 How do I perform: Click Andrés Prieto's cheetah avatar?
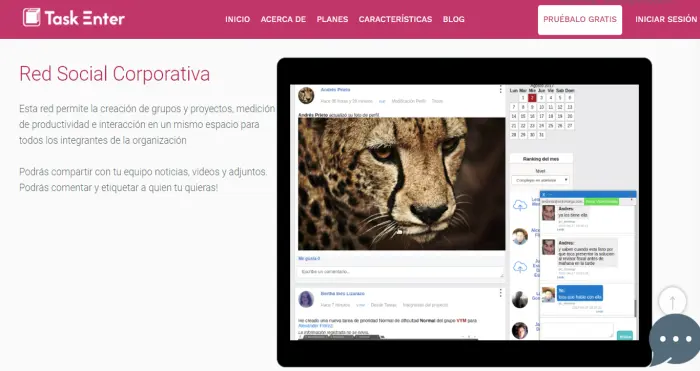[x=306, y=96]
